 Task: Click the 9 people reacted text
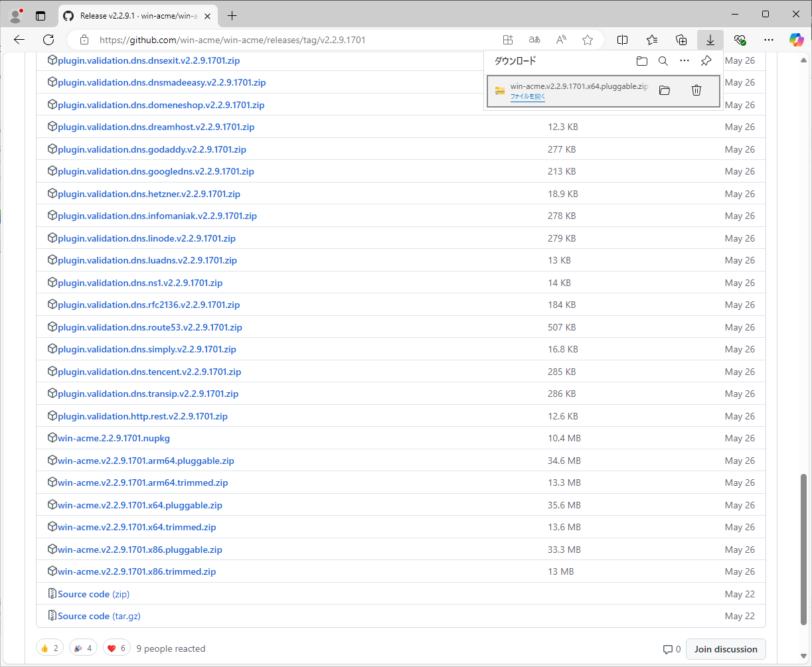pos(171,648)
